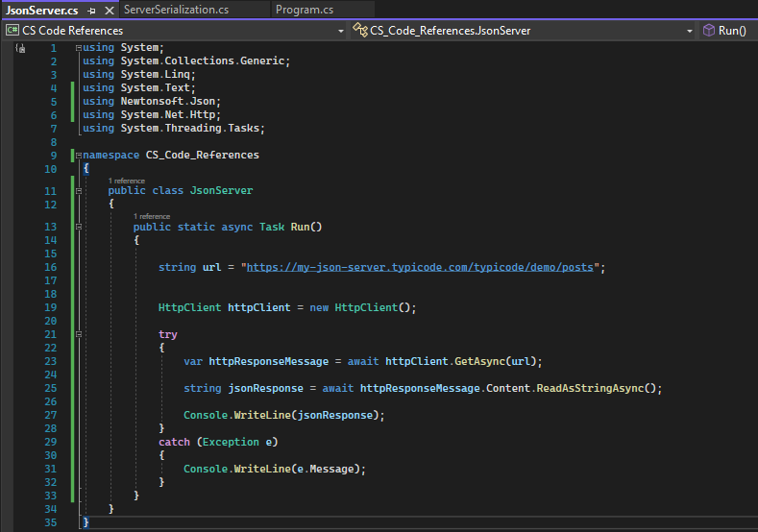Collapse the using directives block
The width and height of the screenshot is (758, 532).
click(x=79, y=48)
